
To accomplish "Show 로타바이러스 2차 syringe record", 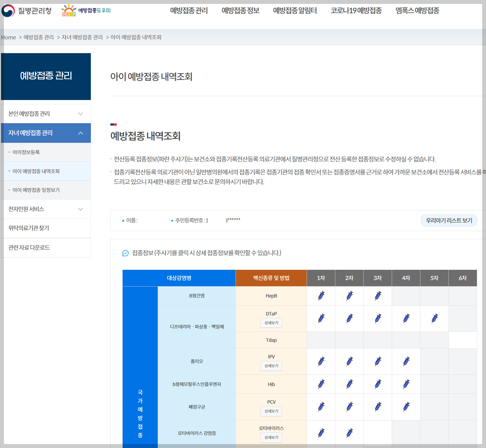I will [x=350, y=433].
